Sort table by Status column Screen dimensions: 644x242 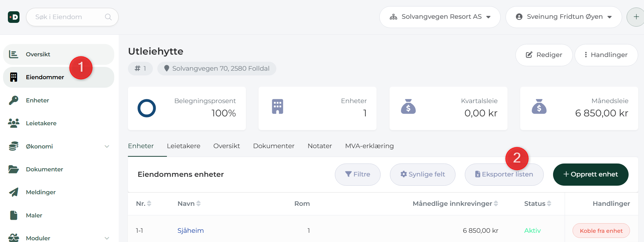(538, 204)
